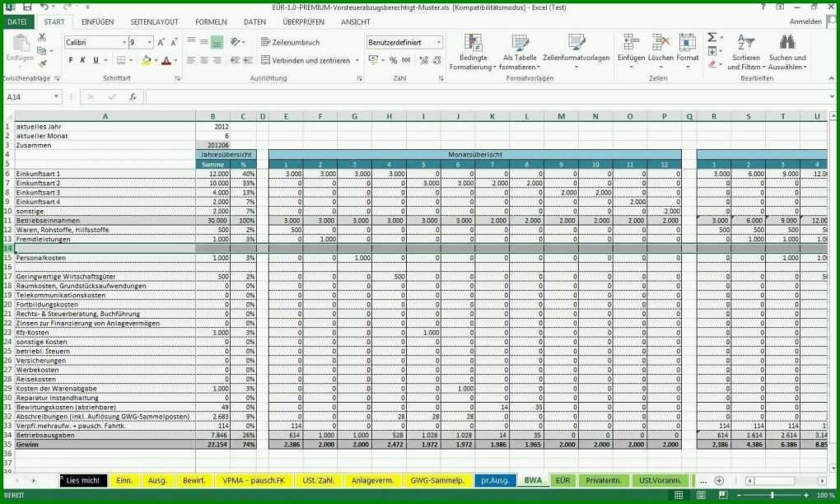The height and width of the screenshot is (504, 840).
Task: Toggle italic formatting (K)
Action: tap(82, 60)
